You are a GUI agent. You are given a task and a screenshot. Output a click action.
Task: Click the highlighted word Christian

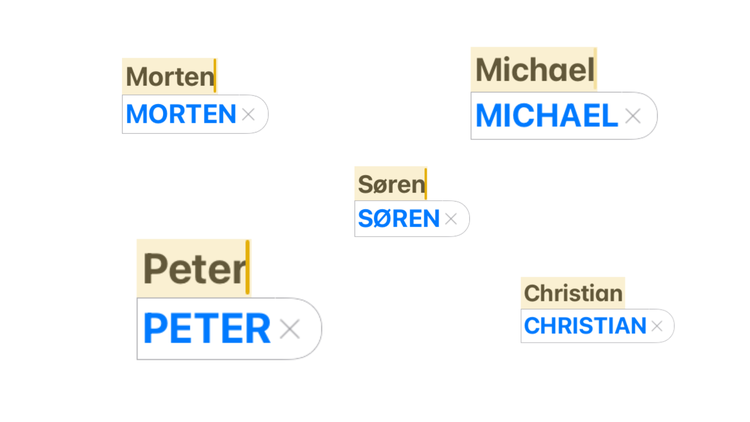(x=573, y=293)
